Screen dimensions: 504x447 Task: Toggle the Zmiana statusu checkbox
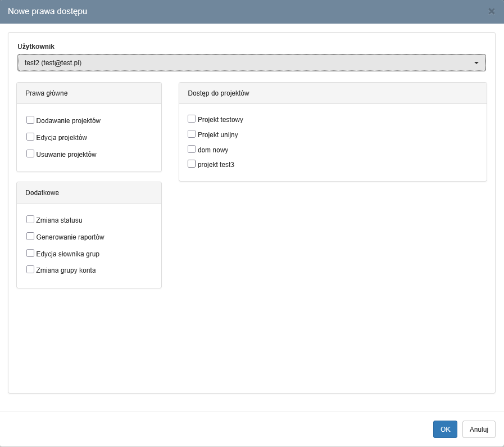pyautogui.click(x=30, y=220)
